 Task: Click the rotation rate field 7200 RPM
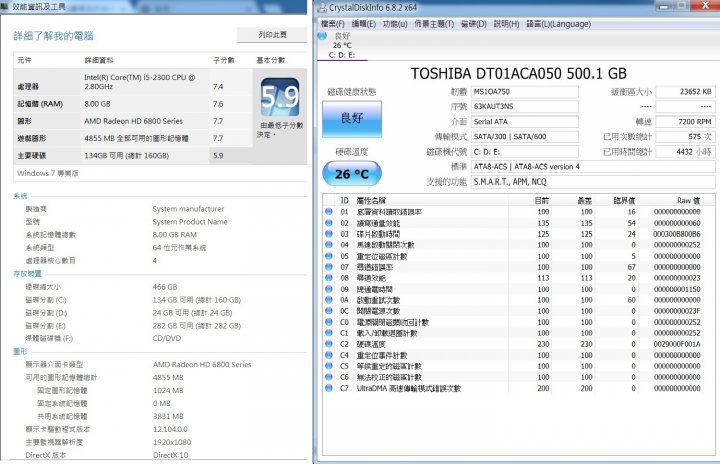(x=685, y=122)
